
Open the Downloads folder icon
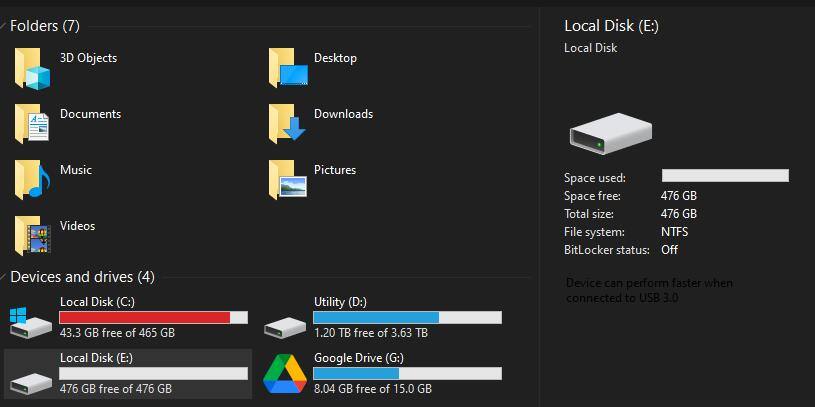[x=287, y=124]
